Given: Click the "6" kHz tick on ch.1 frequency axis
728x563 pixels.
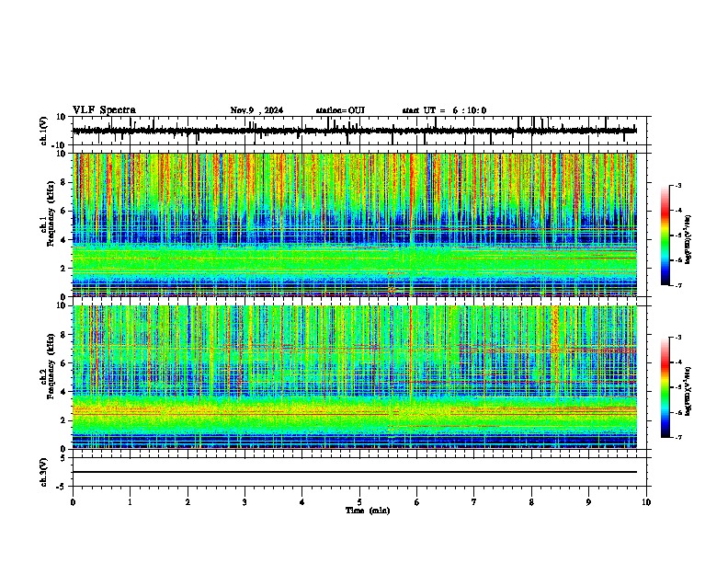Looking at the screenshot, I should pyautogui.click(x=64, y=211).
